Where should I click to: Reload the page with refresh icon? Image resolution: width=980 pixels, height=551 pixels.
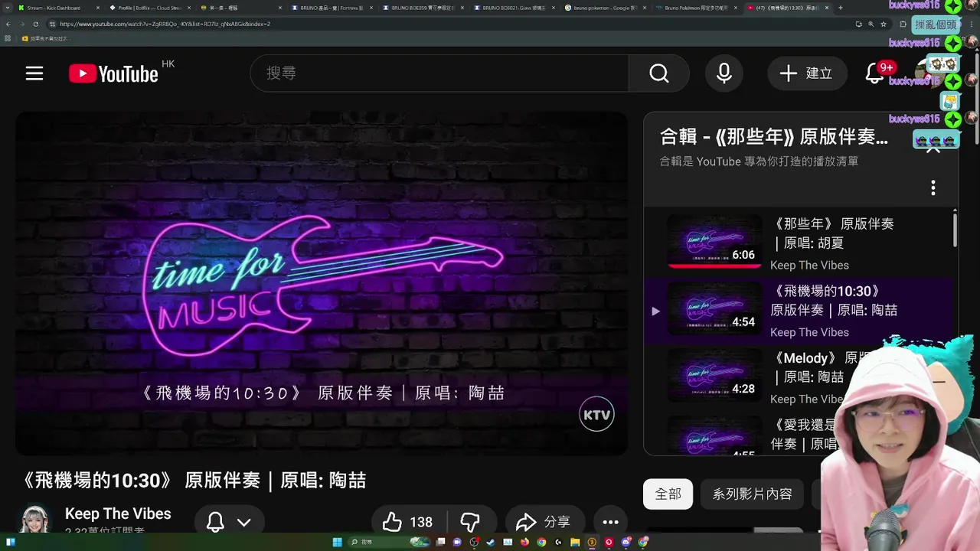point(35,24)
